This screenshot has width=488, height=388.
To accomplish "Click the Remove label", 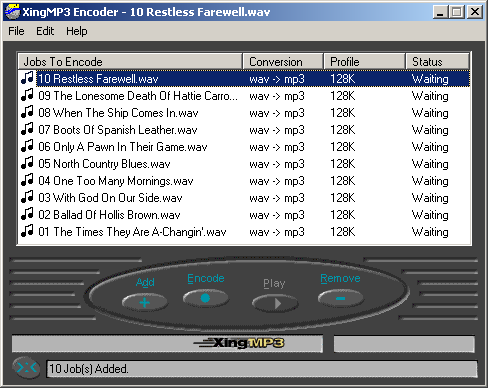I will pos(340,278).
